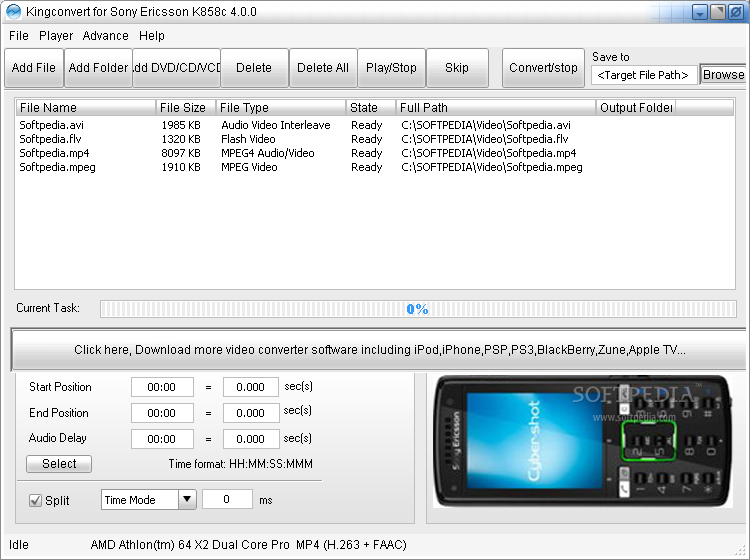Click the End Position seconds field
The image size is (750, 560).
(251, 413)
